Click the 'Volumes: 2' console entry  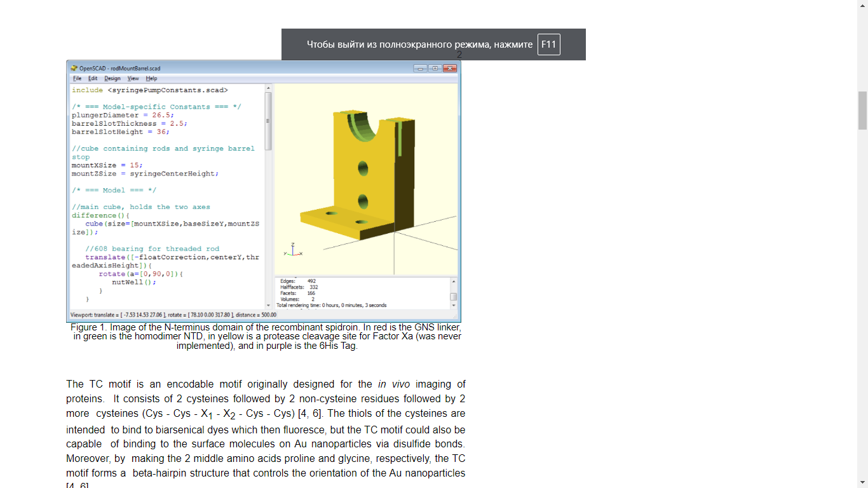297,299
